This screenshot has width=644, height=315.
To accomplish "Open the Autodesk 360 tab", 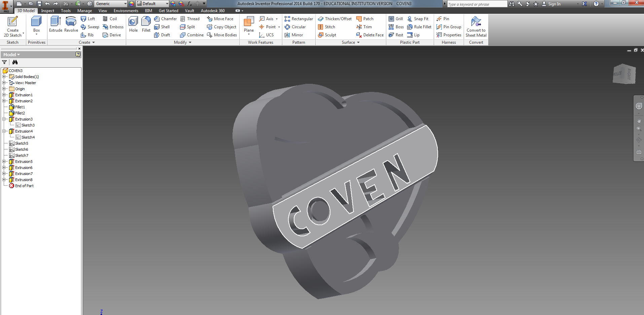I will [213, 11].
